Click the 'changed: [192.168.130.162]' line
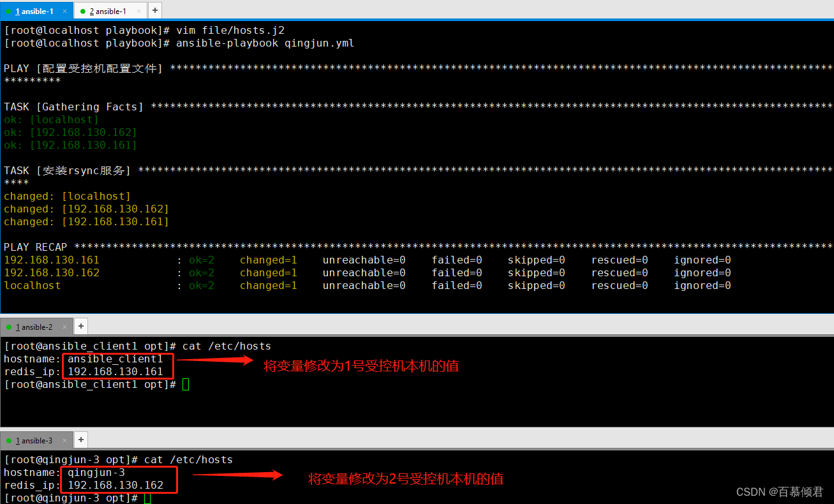The width and height of the screenshot is (834, 504). coord(86,209)
